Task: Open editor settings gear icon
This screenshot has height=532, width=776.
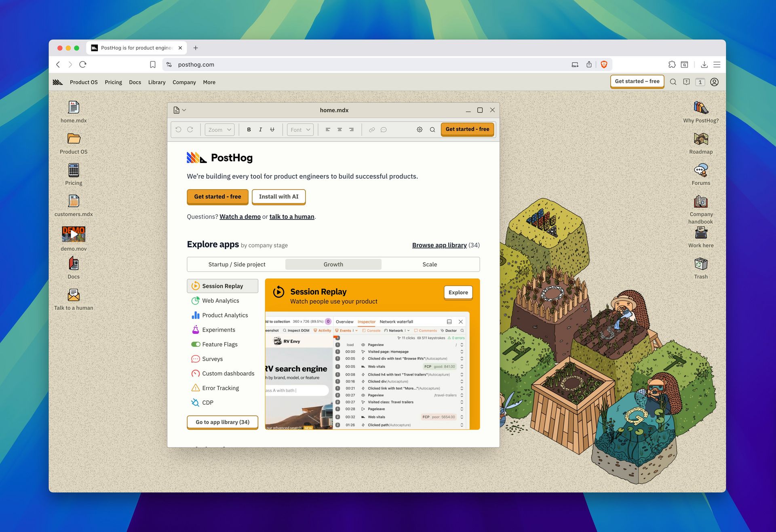Action: coord(420,130)
